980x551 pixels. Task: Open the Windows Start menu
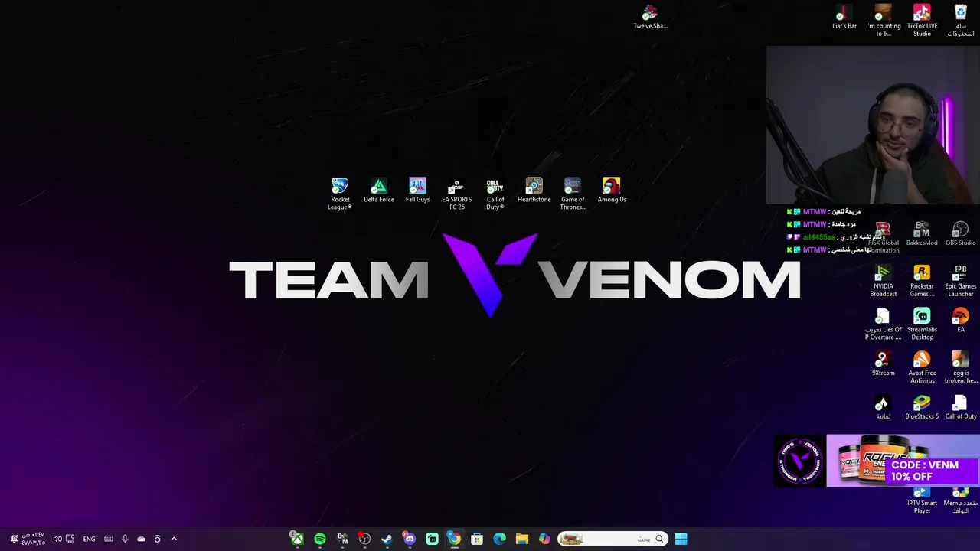tap(681, 539)
